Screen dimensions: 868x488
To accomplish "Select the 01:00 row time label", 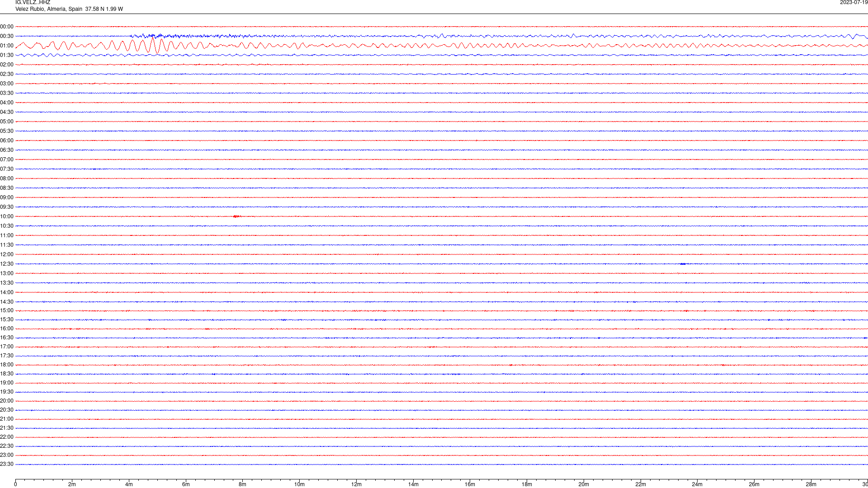I will (x=7, y=46).
